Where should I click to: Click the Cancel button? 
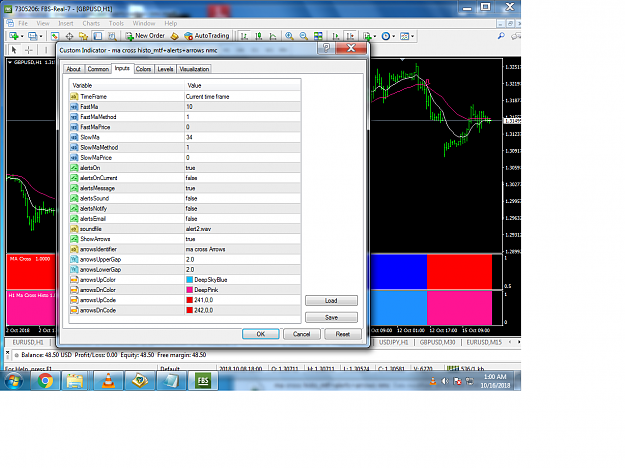tap(302, 334)
